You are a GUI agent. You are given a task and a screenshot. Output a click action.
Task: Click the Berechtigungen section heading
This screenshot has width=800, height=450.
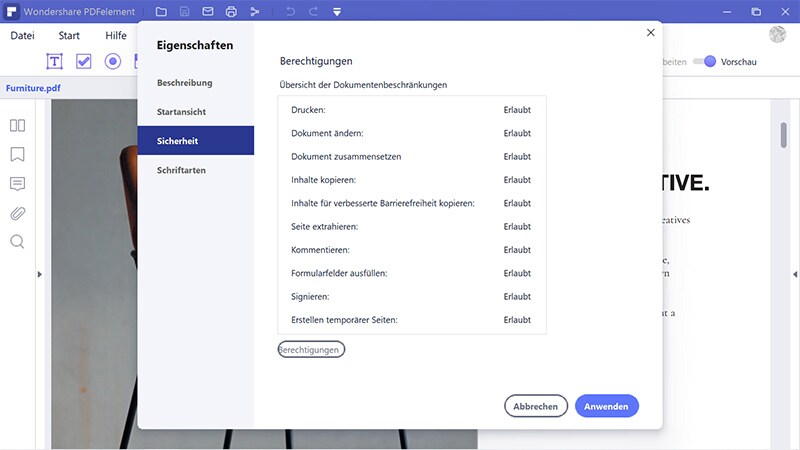tap(316, 61)
